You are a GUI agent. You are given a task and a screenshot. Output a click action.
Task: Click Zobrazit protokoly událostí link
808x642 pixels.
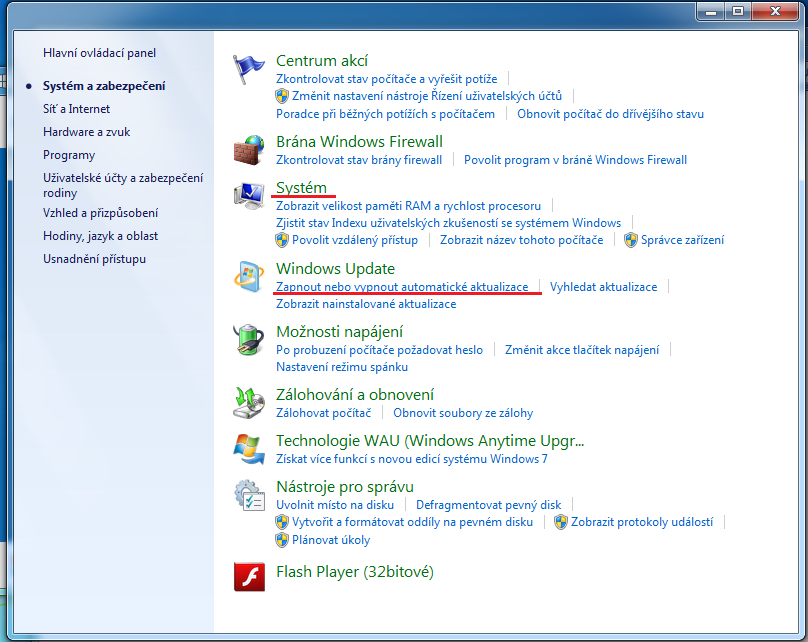pyautogui.click(x=642, y=522)
